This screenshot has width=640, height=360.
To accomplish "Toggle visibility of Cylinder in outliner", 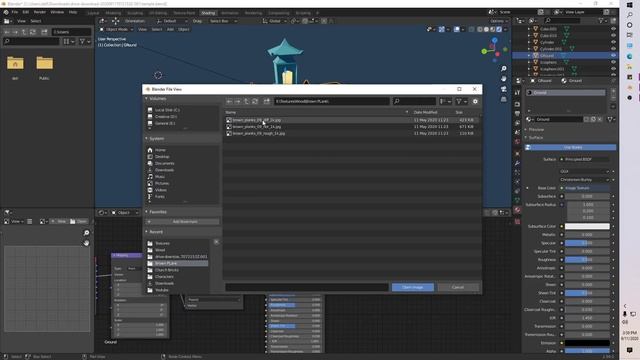I will (x=613, y=42).
